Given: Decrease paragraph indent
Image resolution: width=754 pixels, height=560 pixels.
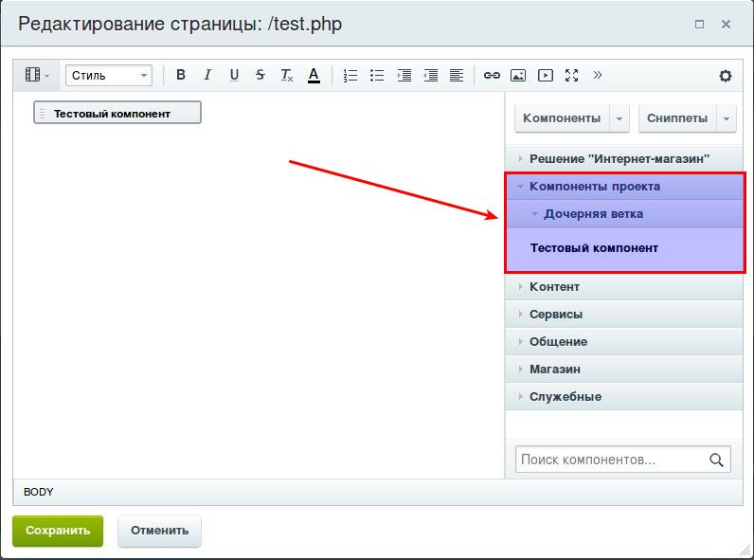Looking at the screenshot, I should [x=430, y=75].
